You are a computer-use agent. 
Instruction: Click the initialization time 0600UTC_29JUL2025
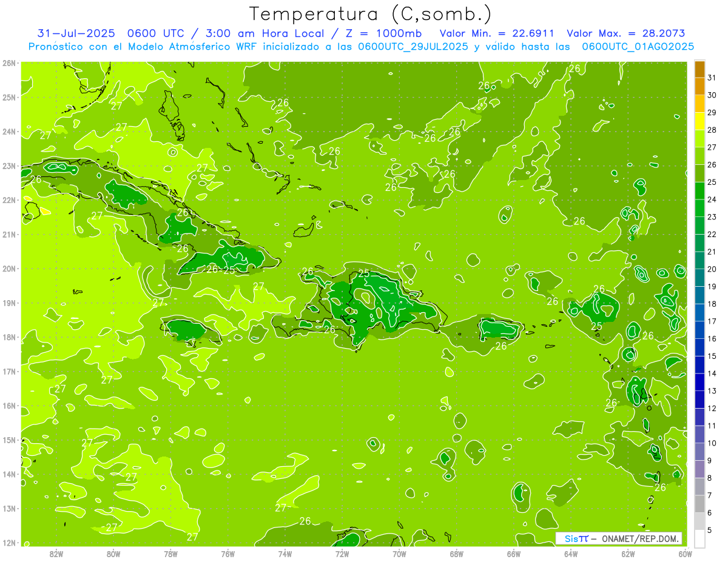(x=413, y=47)
